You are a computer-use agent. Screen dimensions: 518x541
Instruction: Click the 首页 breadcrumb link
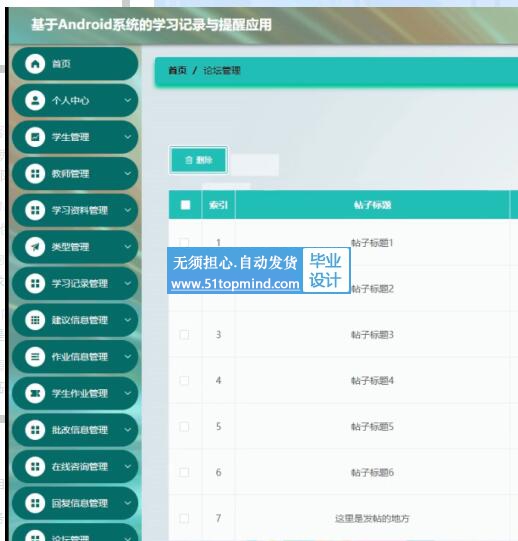point(177,71)
